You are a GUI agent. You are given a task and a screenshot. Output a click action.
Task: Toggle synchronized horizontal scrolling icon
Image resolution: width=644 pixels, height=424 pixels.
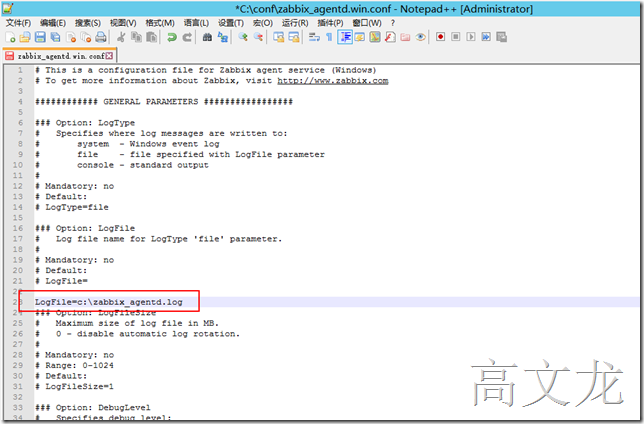294,37
